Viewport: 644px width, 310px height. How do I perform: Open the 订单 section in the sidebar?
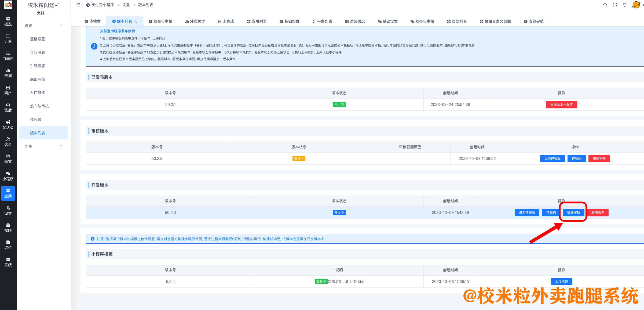tap(8, 38)
